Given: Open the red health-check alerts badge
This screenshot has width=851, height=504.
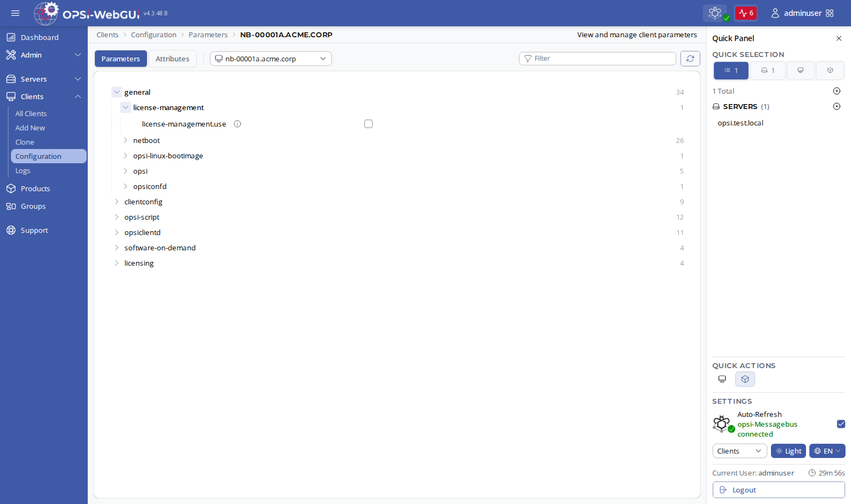Looking at the screenshot, I should pyautogui.click(x=746, y=13).
